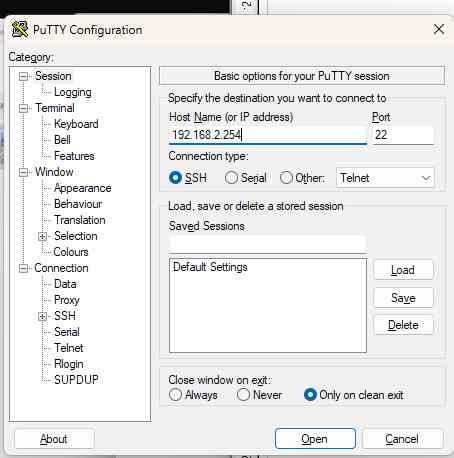Viewport: 454px width, 458px height.
Task: Set close window on exit to Never
Action: pyautogui.click(x=243, y=395)
